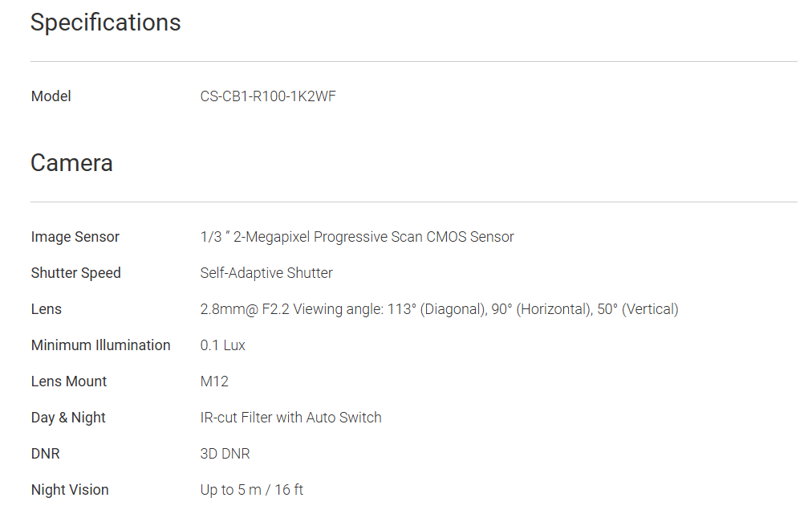The height and width of the screenshot is (514, 812).
Task: Click the model number CS-CB1-R100-1K2WF
Action: tap(268, 96)
